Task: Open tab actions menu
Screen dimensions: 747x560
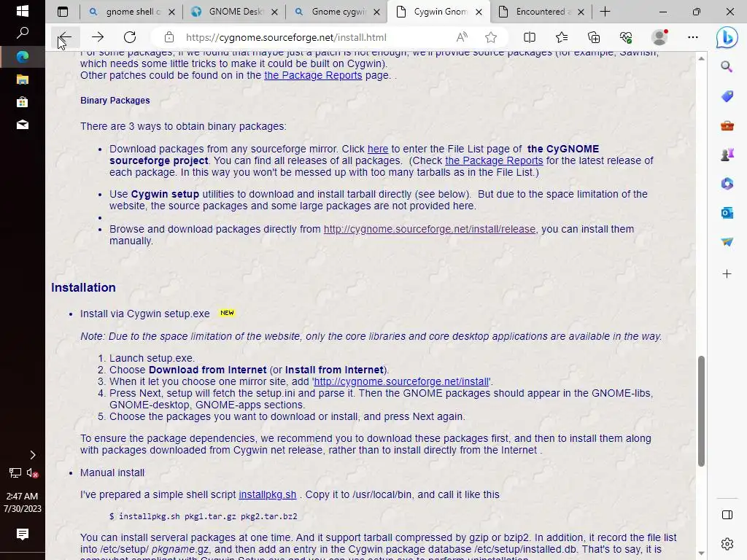Action: click(x=63, y=12)
